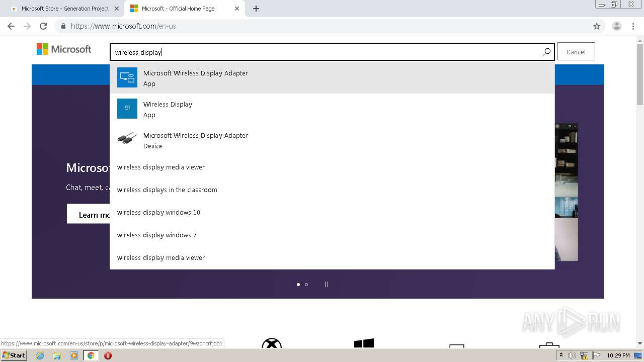Viewport: 644px width, 362px height.
Task: Open a new browser tab
Action: tap(256, 9)
